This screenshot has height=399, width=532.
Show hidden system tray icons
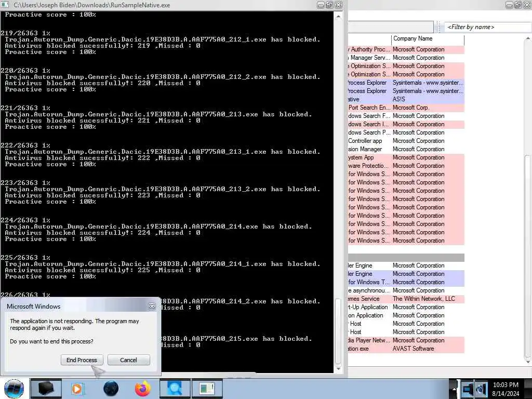point(453,389)
